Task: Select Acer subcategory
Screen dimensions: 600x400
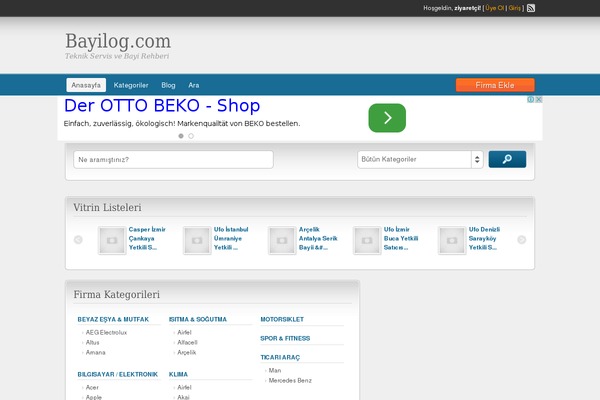Action: (92, 388)
